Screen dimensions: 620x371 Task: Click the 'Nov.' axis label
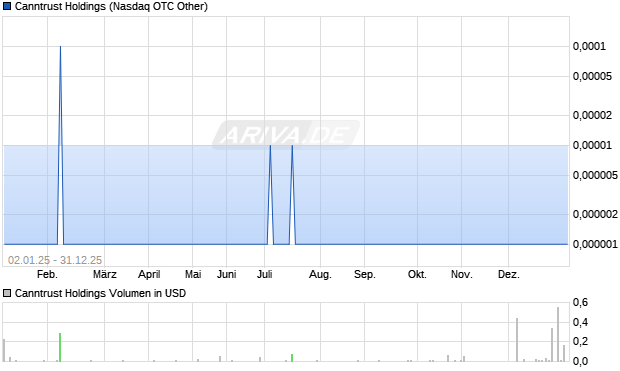461,274
